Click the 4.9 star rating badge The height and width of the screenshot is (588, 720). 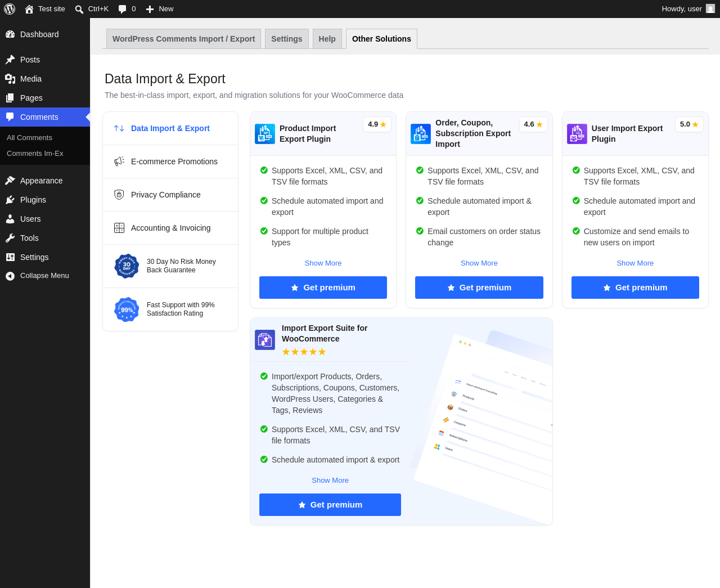click(x=377, y=124)
